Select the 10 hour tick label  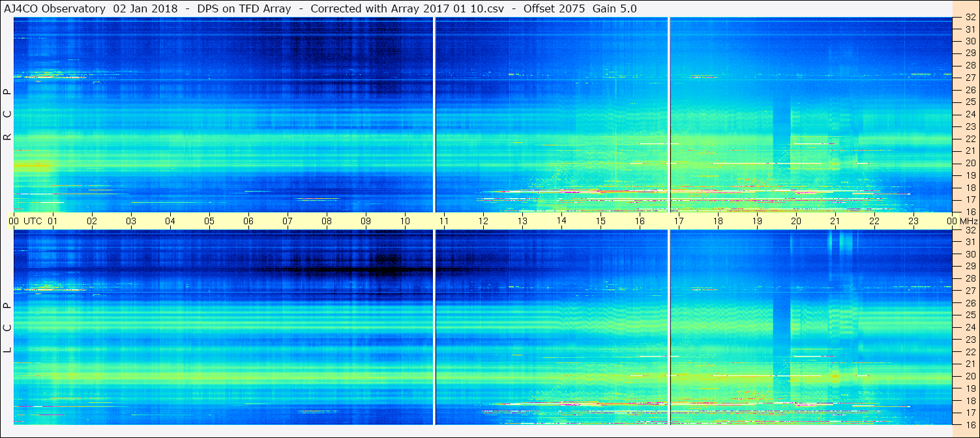pyautogui.click(x=405, y=221)
